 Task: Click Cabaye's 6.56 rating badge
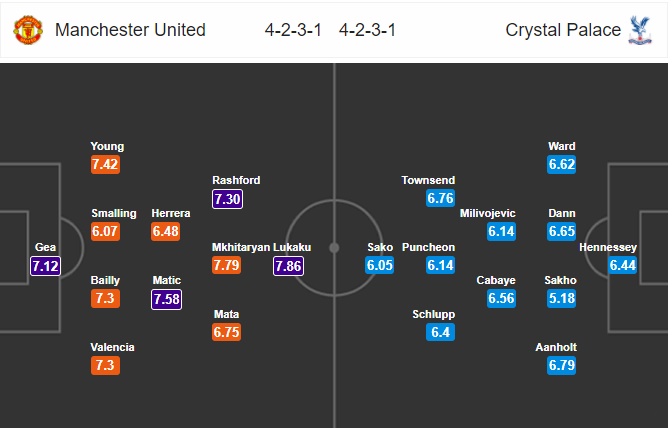coord(501,299)
